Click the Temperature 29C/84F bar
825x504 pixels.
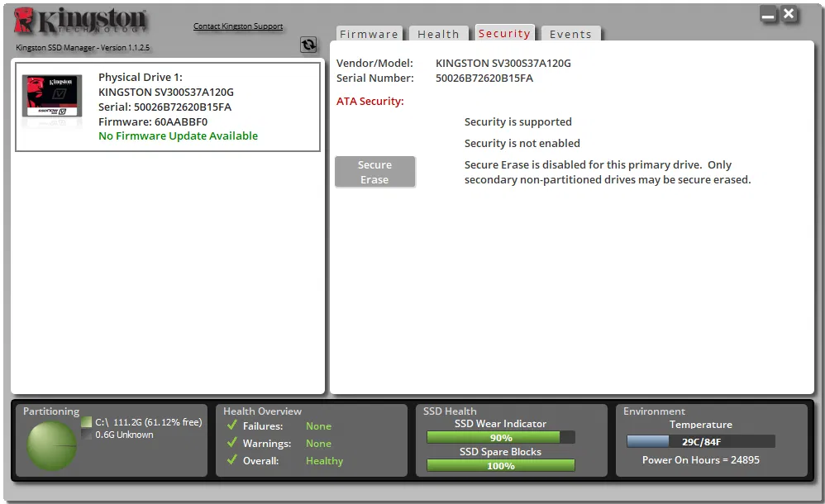(701, 441)
